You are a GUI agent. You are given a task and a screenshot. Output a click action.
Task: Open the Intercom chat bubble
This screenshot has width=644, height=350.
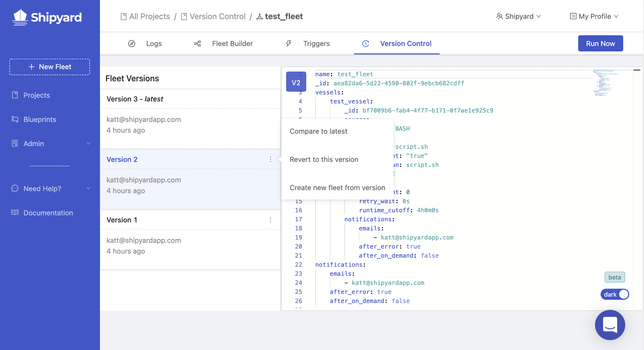pyautogui.click(x=610, y=325)
